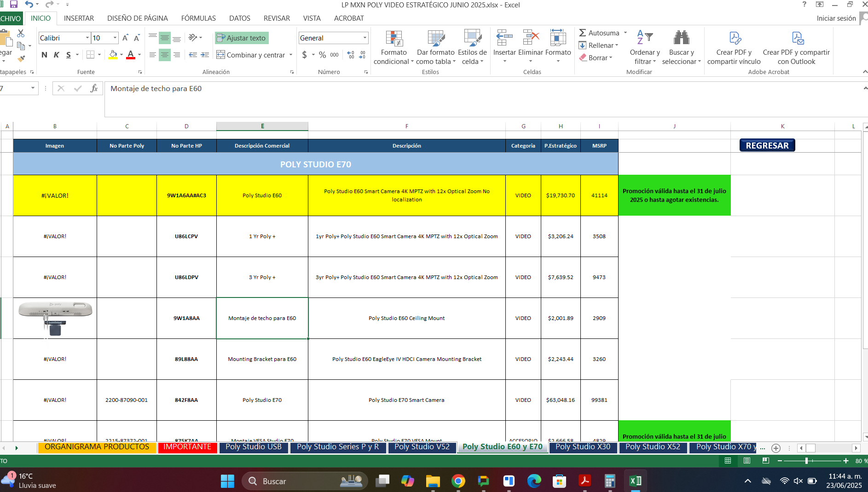Decrease decimal places
Viewport: 868px width, 492px height.
[363, 55]
